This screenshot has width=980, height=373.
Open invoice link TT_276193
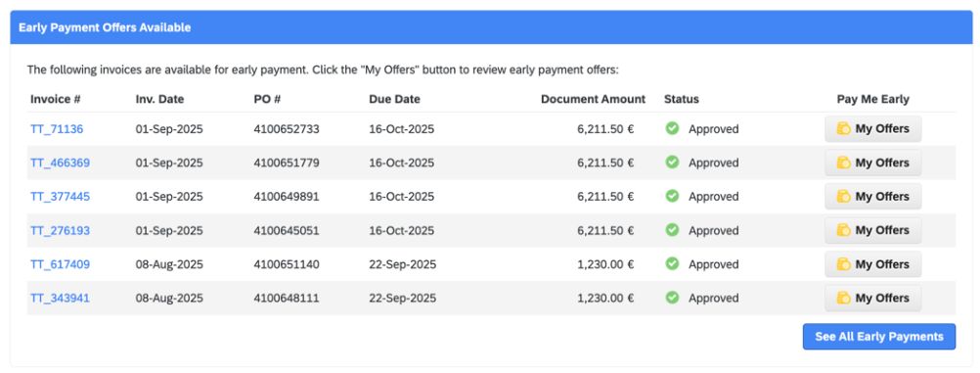point(60,230)
